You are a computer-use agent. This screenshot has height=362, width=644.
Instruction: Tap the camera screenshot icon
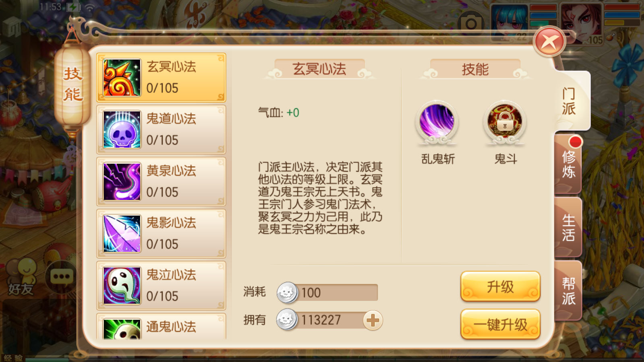click(x=471, y=24)
